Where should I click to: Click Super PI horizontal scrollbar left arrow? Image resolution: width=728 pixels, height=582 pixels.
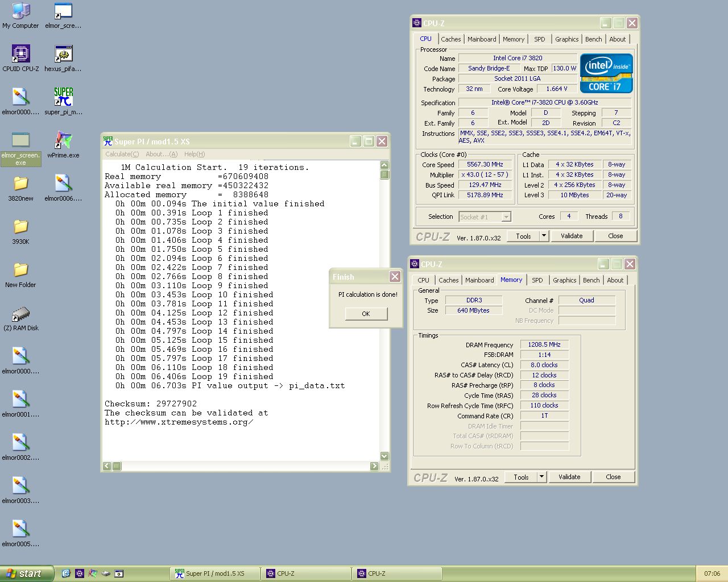[107, 466]
